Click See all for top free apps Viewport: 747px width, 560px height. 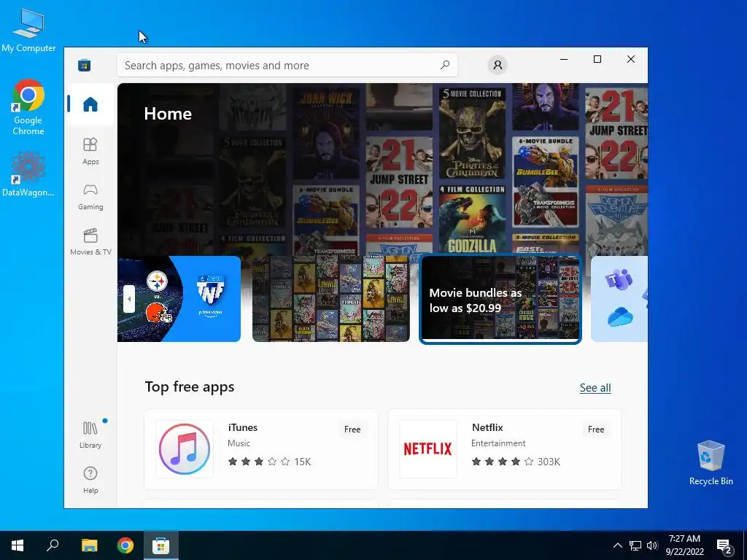coord(595,388)
